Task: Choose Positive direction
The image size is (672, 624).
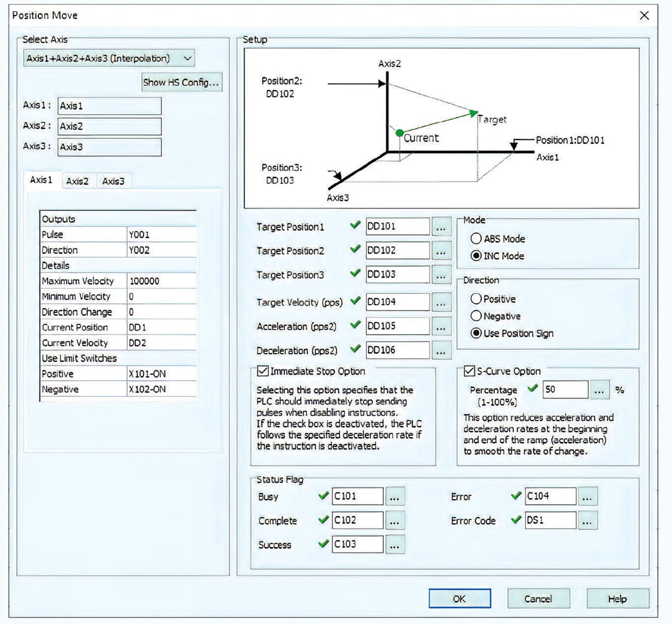Action: pyautogui.click(x=475, y=299)
